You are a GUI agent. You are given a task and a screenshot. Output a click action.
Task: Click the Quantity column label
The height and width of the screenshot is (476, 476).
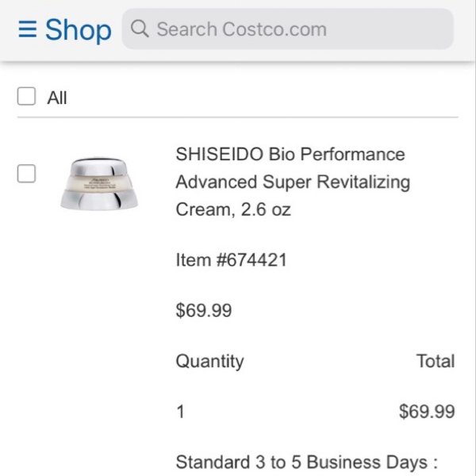point(209,361)
